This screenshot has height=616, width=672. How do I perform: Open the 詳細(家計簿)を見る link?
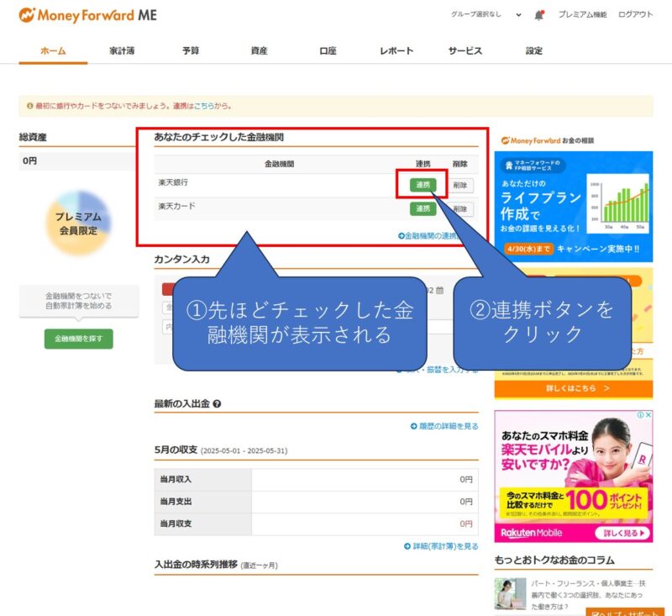[x=441, y=546]
